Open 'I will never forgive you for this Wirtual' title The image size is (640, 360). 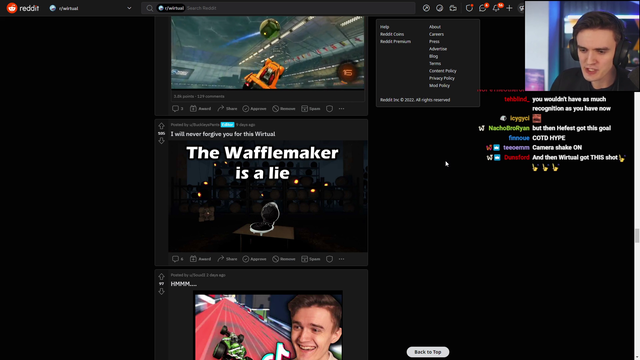(223, 134)
